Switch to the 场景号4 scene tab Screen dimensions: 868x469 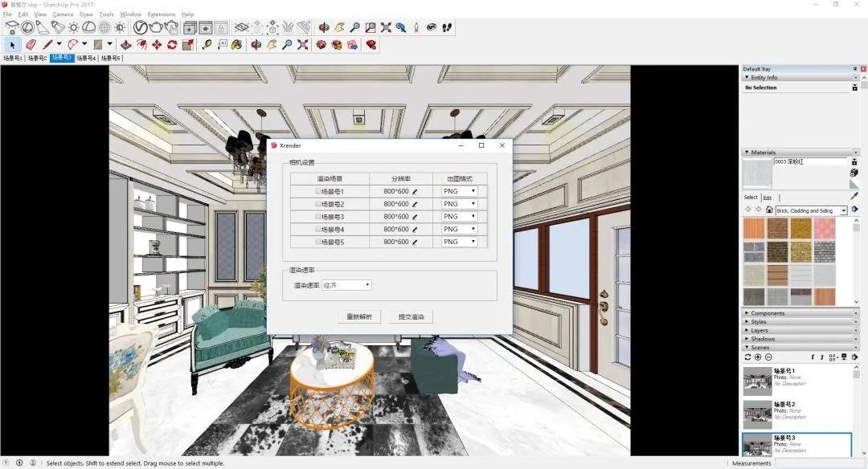coord(86,59)
